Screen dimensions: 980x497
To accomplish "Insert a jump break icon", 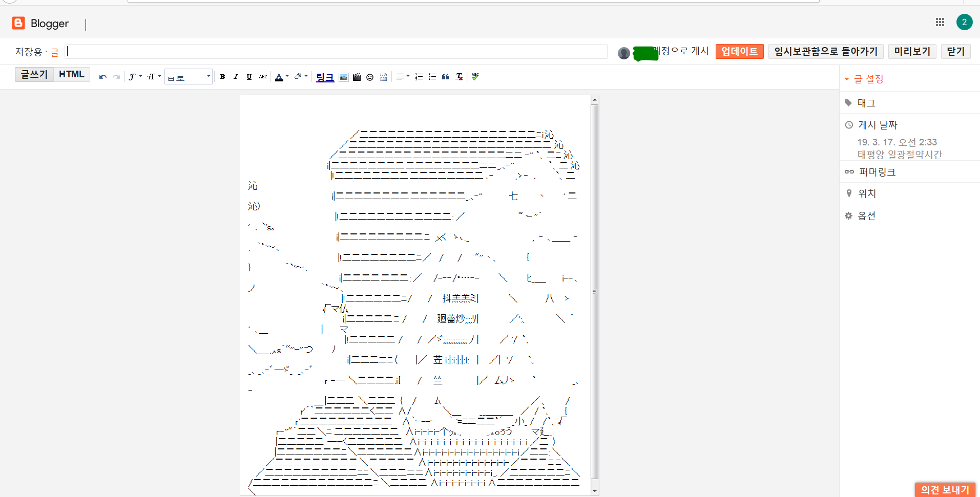I will tap(383, 77).
